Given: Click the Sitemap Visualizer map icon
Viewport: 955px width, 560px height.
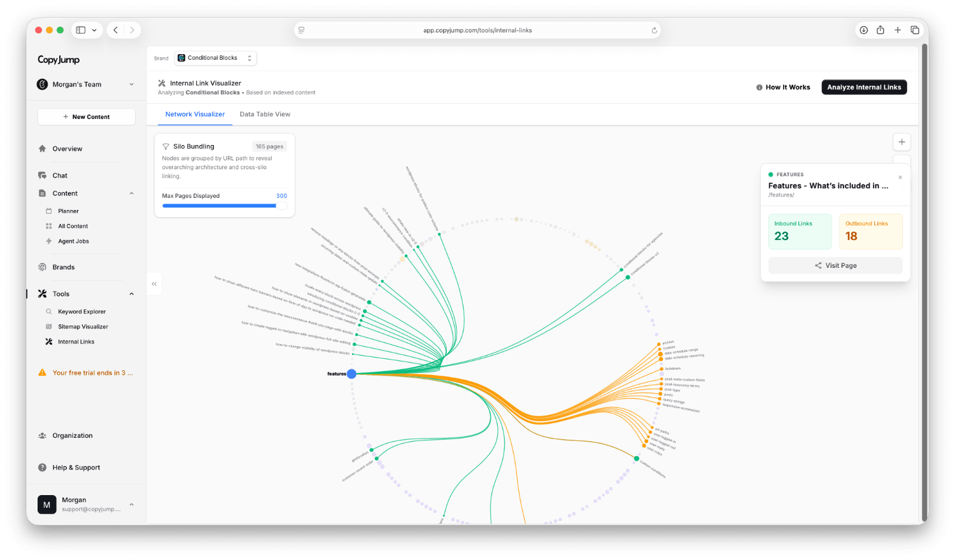Looking at the screenshot, I should point(49,326).
